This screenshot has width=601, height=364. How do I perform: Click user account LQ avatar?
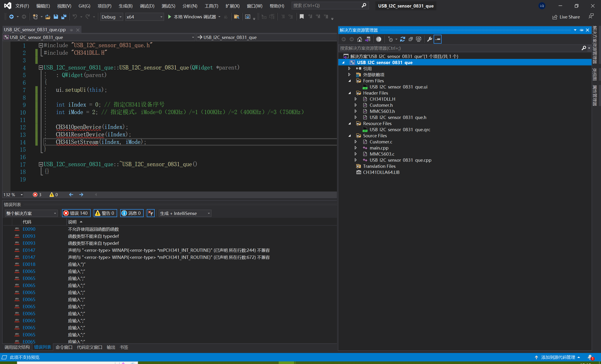[542, 6]
